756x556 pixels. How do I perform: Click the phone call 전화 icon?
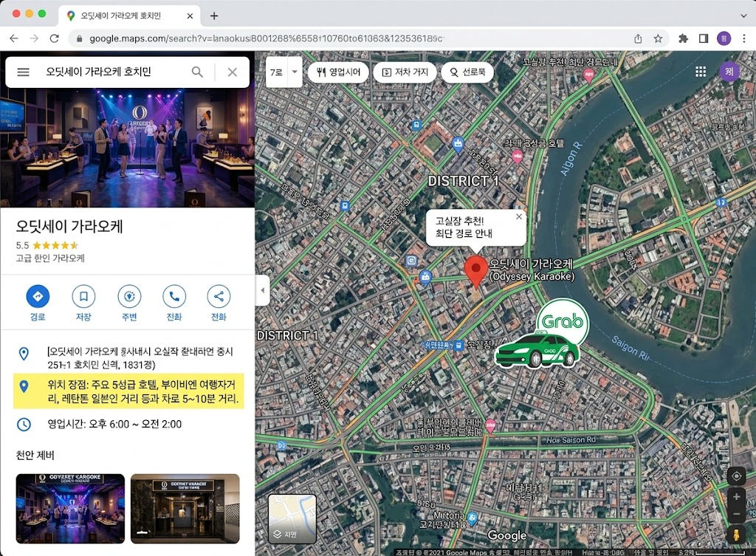click(174, 296)
